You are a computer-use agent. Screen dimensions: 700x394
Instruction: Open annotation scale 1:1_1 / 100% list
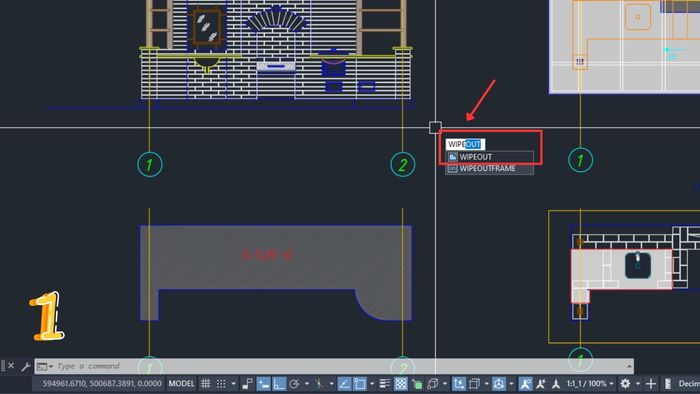[589, 384]
